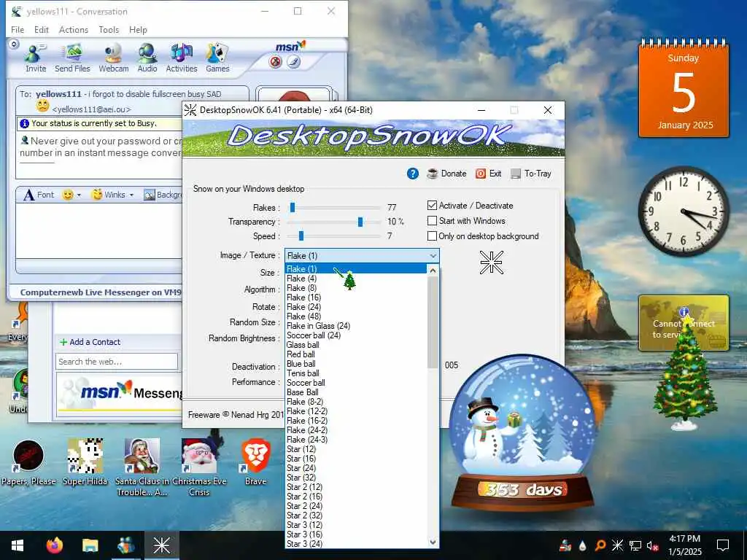The image size is (747, 560).
Task: Choose Star 3 (16) option
Action: (x=356, y=534)
